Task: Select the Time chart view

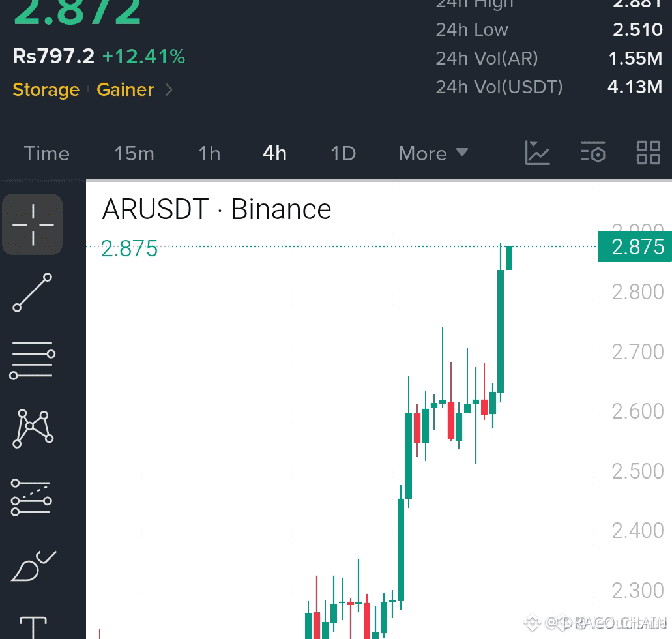Action: 47,153
